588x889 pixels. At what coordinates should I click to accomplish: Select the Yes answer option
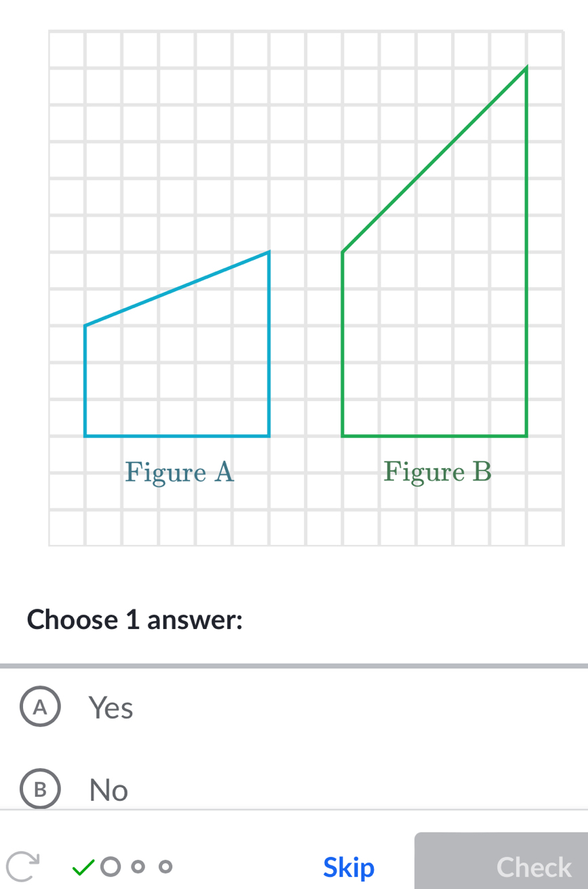coord(111,706)
